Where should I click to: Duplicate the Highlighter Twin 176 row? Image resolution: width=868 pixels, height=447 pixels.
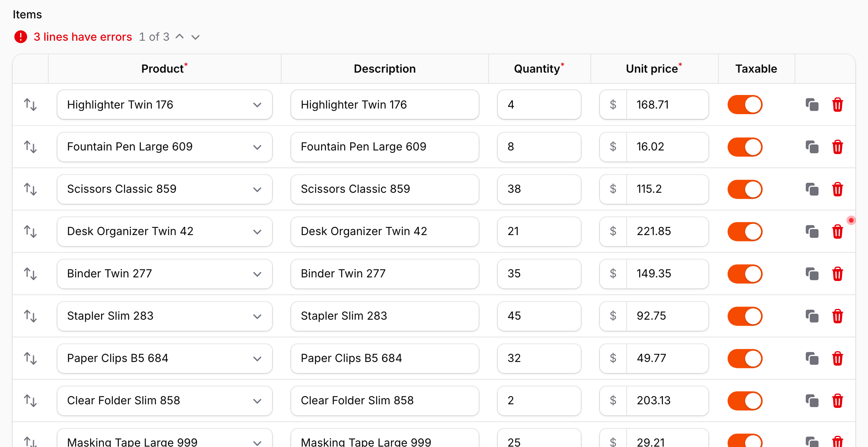(x=812, y=105)
